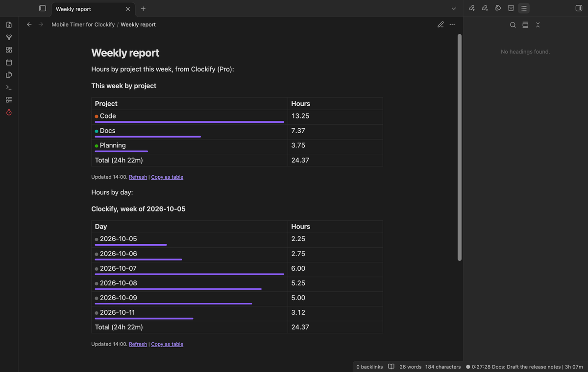The height and width of the screenshot is (372, 588).
Task: Click the Code hours value 13.25
Action: click(x=300, y=116)
